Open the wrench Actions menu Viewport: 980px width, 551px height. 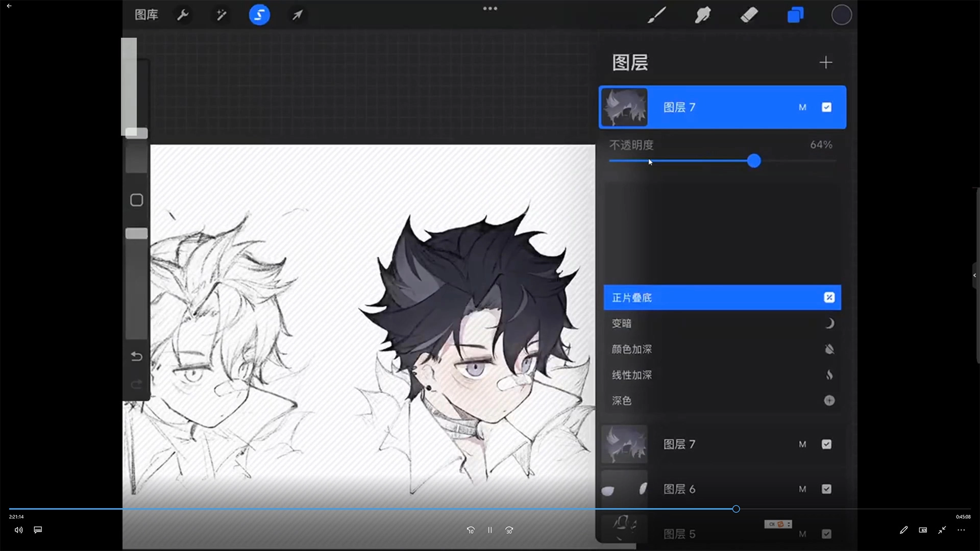click(x=183, y=15)
